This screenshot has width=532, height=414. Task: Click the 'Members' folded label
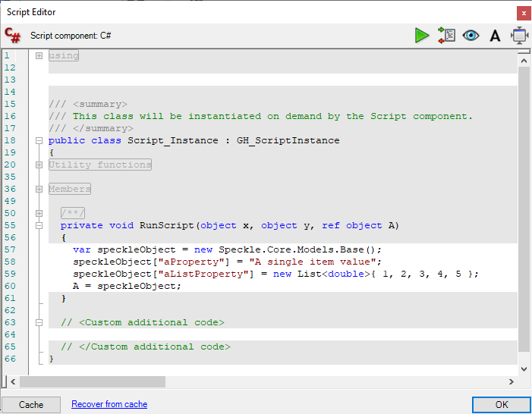click(70, 189)
